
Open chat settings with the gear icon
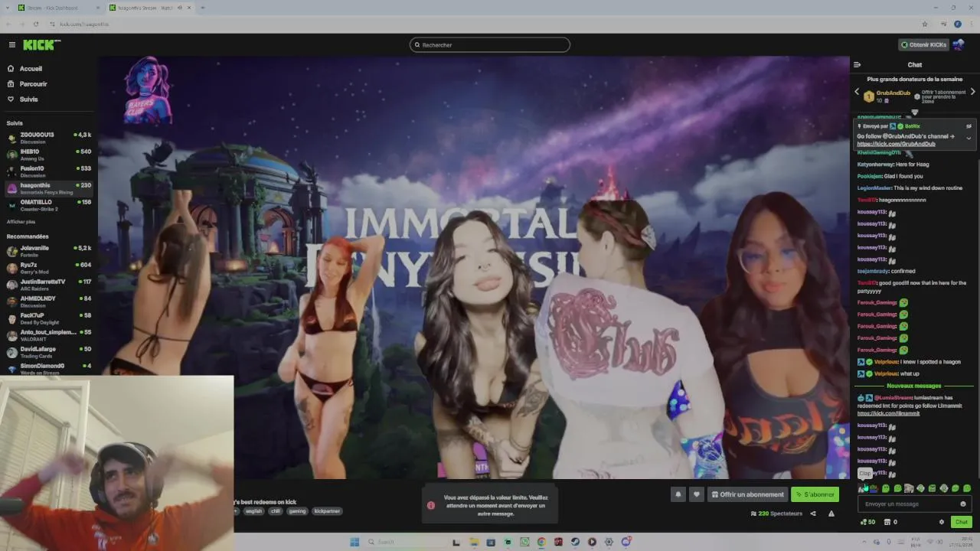pos(942,522)
